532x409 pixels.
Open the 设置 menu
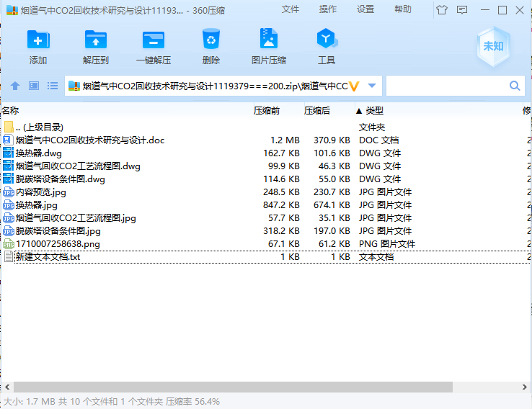(365, 9)
